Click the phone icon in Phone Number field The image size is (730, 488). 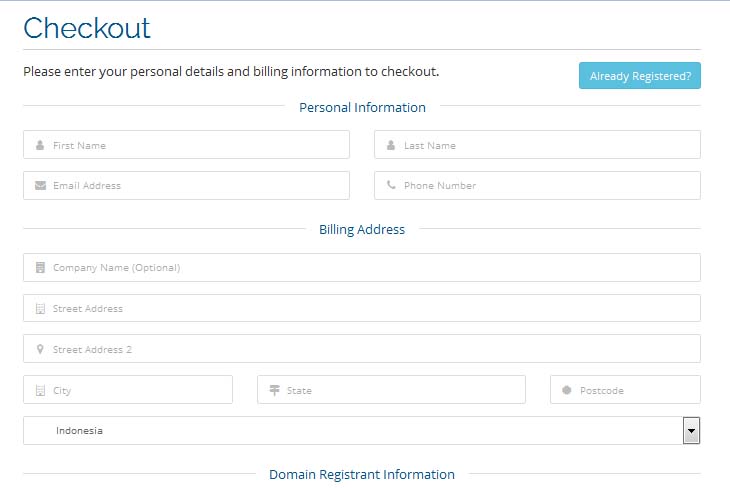tap(391, 185)
